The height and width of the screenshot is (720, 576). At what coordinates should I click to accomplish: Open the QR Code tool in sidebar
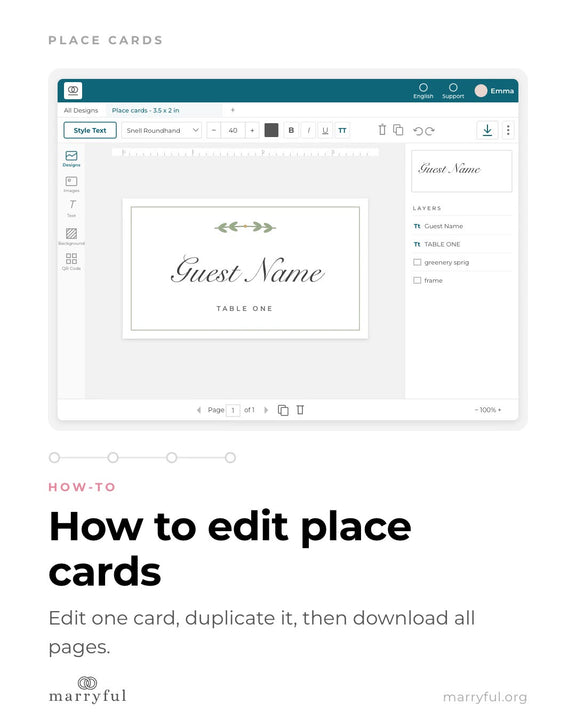click(71, 261)
